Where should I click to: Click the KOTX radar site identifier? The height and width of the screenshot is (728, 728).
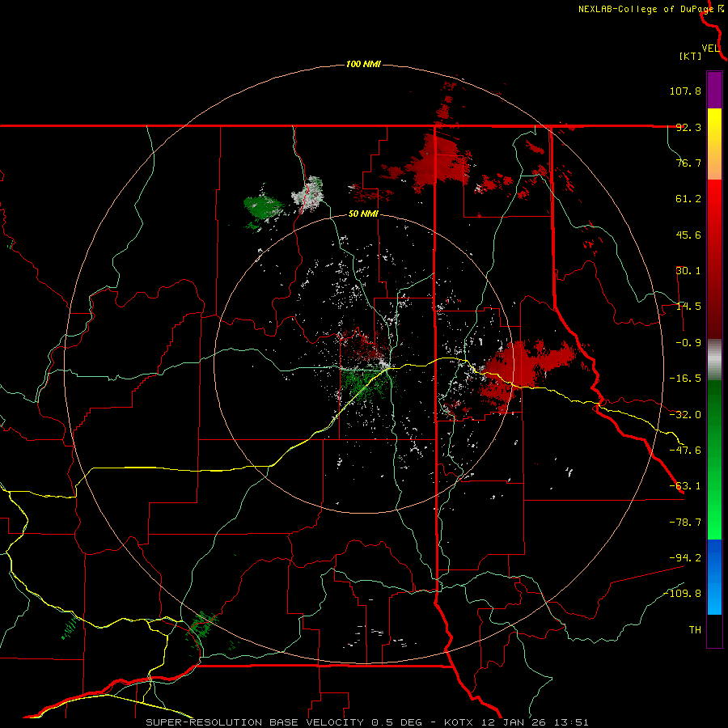tap(459, 722)
